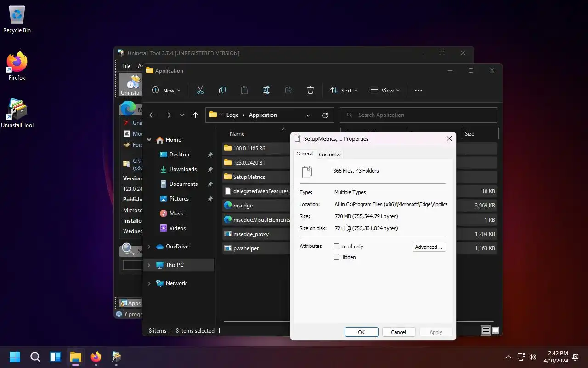Open the Widgets taskbar icon
Image resolution: width=588 pixels, height=368 pixels.
point(56,357)
